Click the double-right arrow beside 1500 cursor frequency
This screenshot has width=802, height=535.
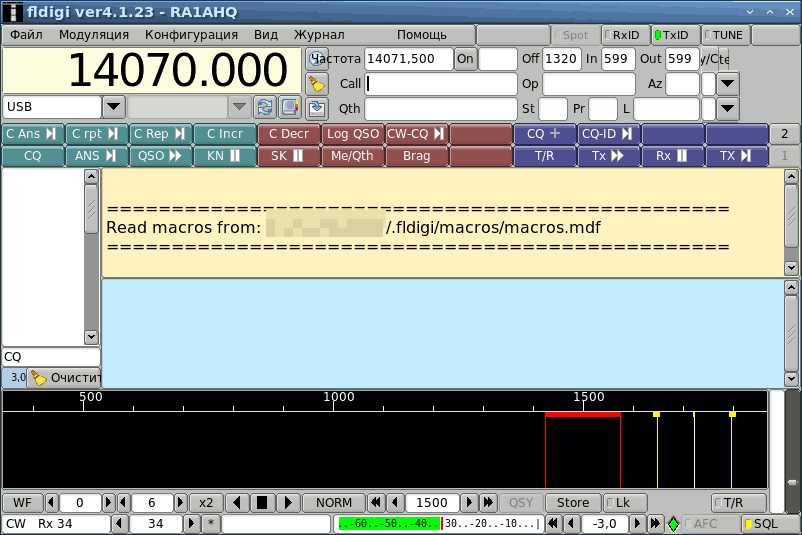488,503
